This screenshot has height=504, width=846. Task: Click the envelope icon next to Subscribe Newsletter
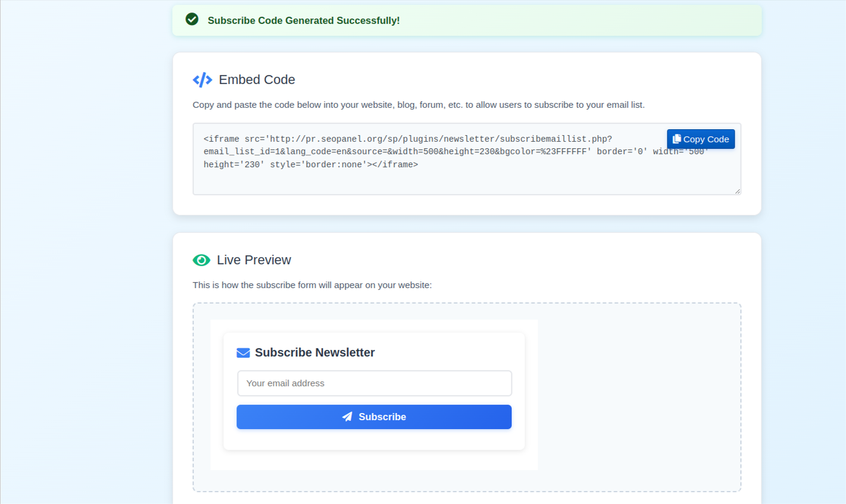click(243, 352)
